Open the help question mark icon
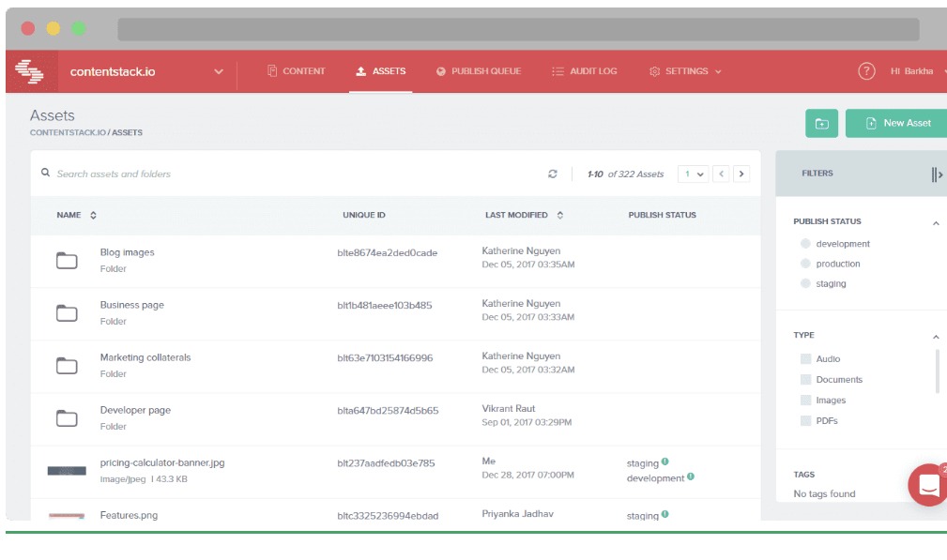This screenshot has width=947, height=560. [866, 71]
